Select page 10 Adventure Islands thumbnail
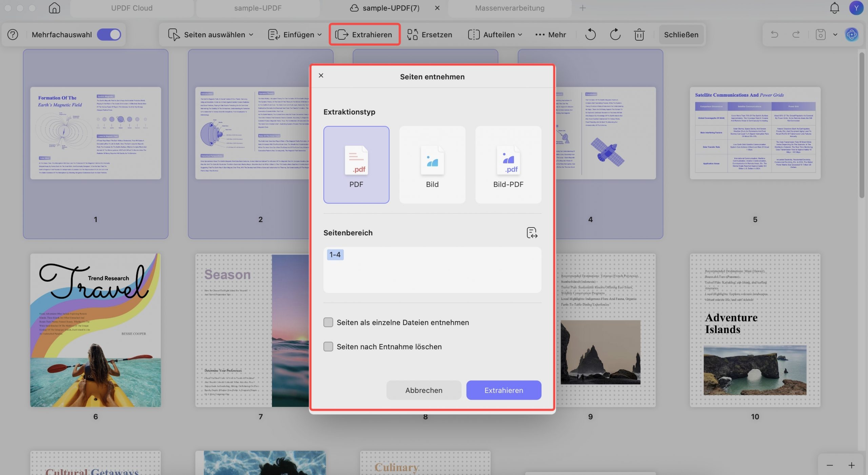This screenshot has width=868, height=475. click(755, 330)
